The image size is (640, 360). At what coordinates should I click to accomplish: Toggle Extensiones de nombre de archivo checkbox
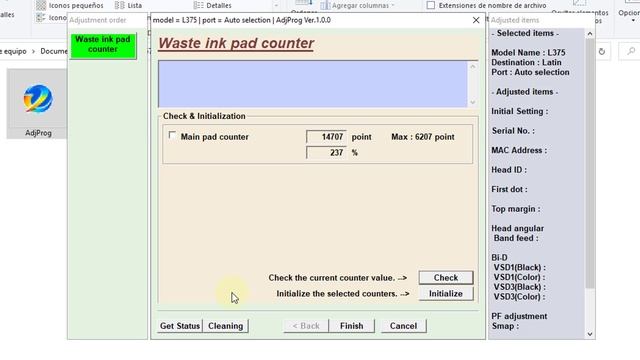pos(431,5)
